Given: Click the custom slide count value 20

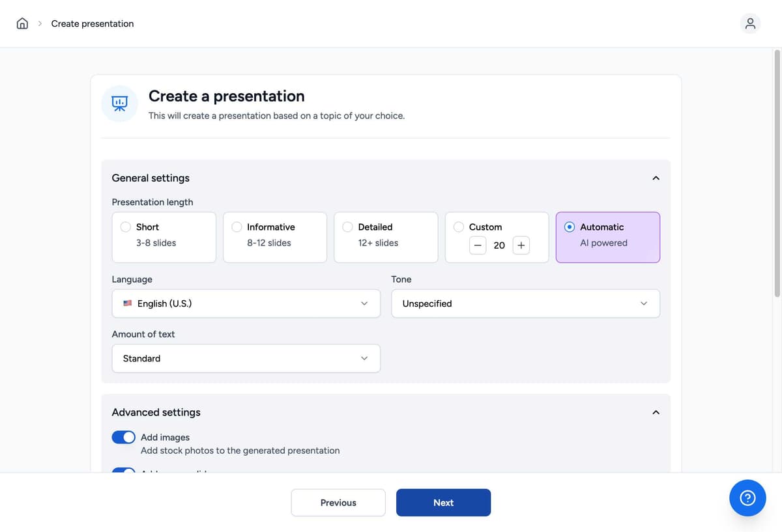Looking at the screenshot, I should (499, 245).
